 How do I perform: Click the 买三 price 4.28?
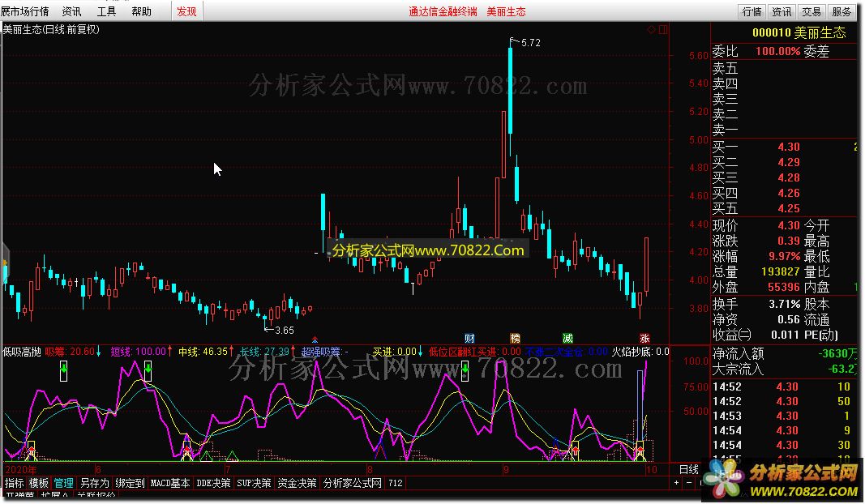click(788, 178)
